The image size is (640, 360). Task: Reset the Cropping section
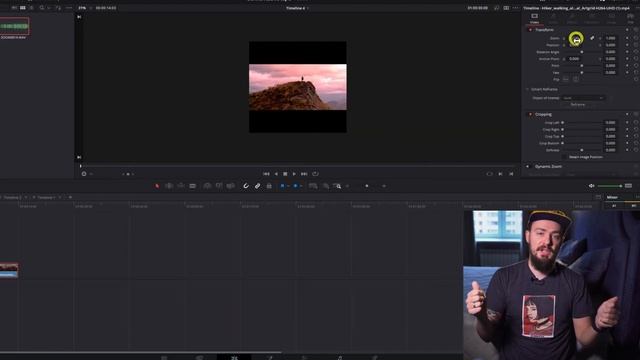click(x=636, y=114)
